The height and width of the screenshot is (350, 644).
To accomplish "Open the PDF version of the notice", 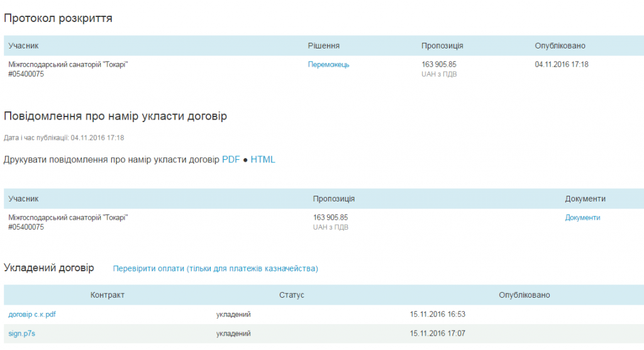I will [231, 160].
